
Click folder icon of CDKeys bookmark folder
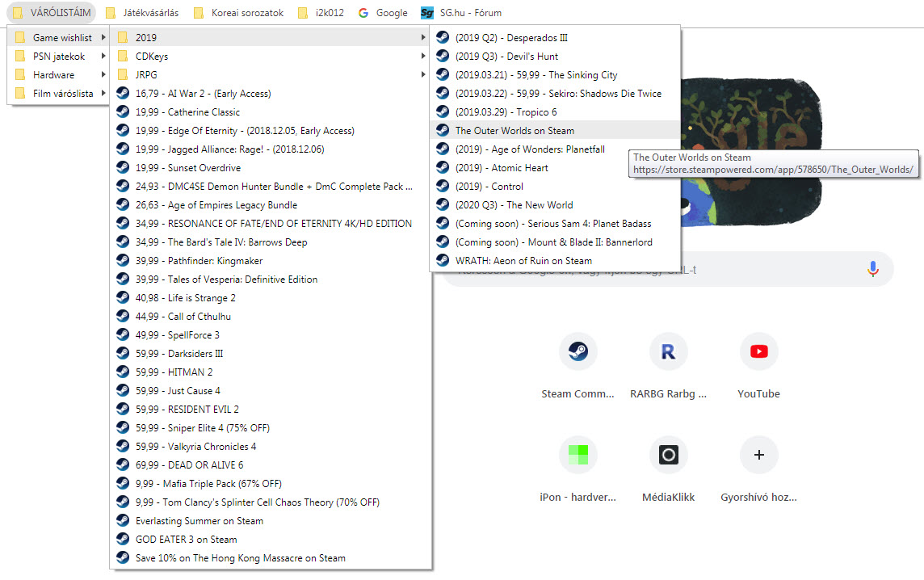tap(123, 56)
